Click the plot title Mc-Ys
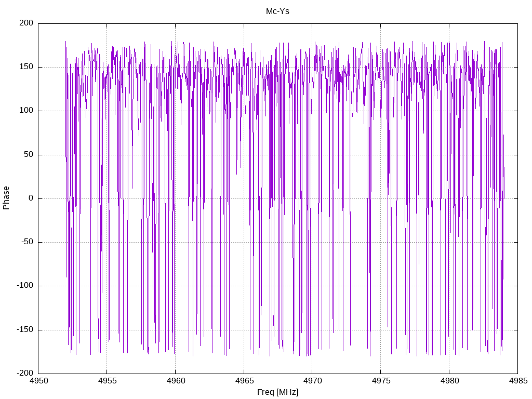Image resolution: width=532 pixels, height=399 pixels. point(277,11)
